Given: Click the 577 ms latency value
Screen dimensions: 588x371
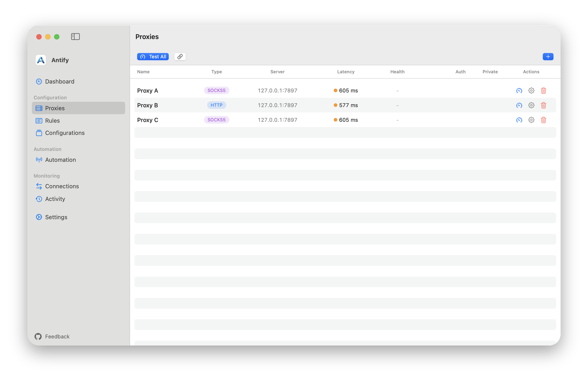Looking at the screenshot, I should tap(348, 105).
